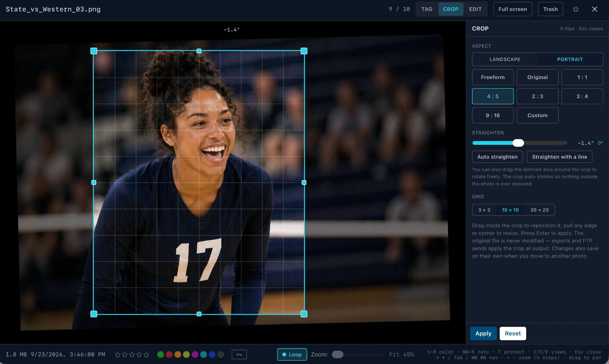
Task: Switch to the TAG tab
Action: [x=427, y=9]
